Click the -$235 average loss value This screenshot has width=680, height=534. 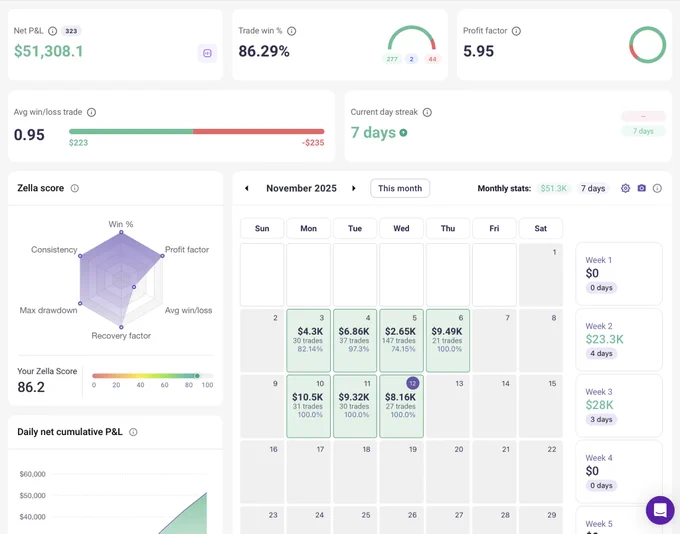[313, 143]
